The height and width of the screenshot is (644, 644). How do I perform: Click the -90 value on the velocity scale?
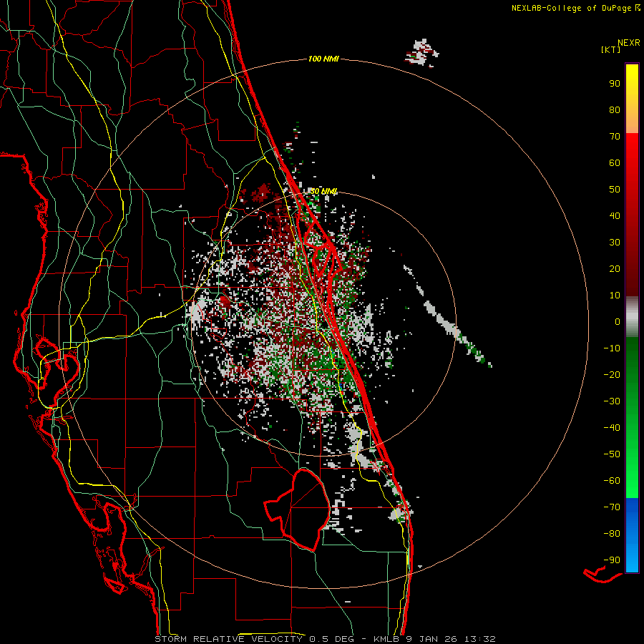[x=612, y=560]
